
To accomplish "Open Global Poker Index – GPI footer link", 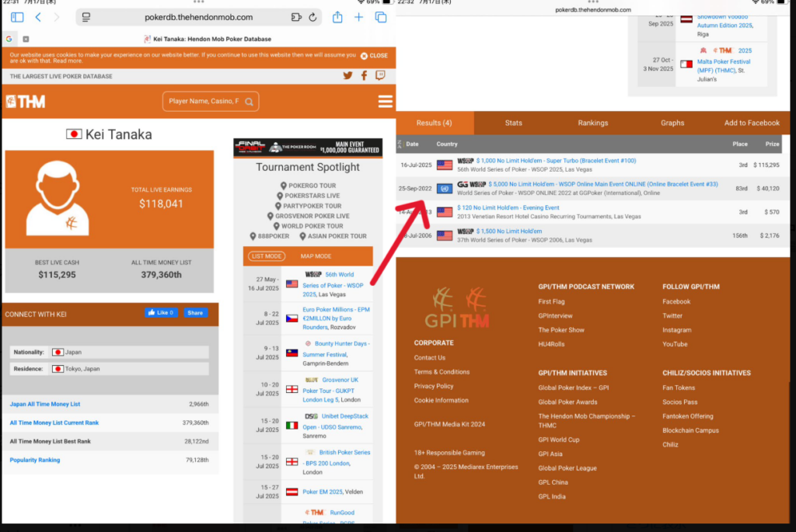I will pos(573,388).
